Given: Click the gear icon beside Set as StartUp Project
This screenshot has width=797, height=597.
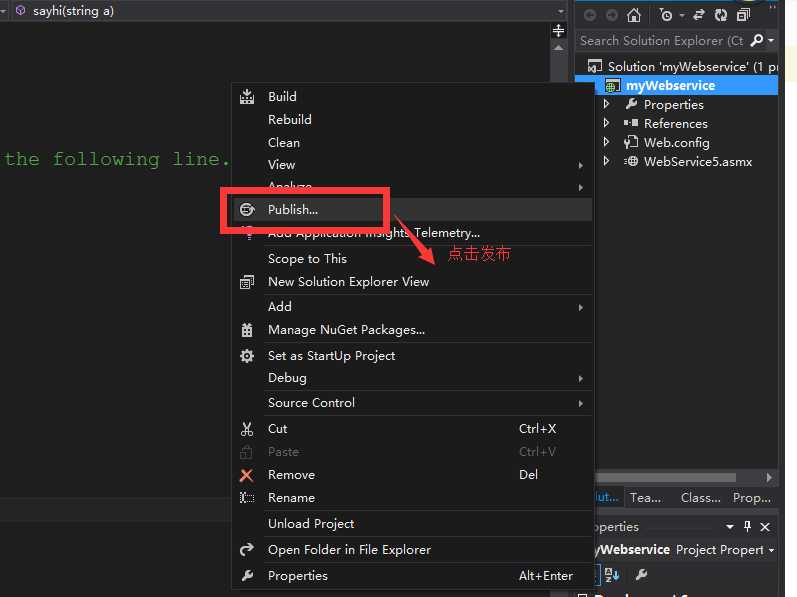Looking at the screenshot, I should [x=247, y=356].
